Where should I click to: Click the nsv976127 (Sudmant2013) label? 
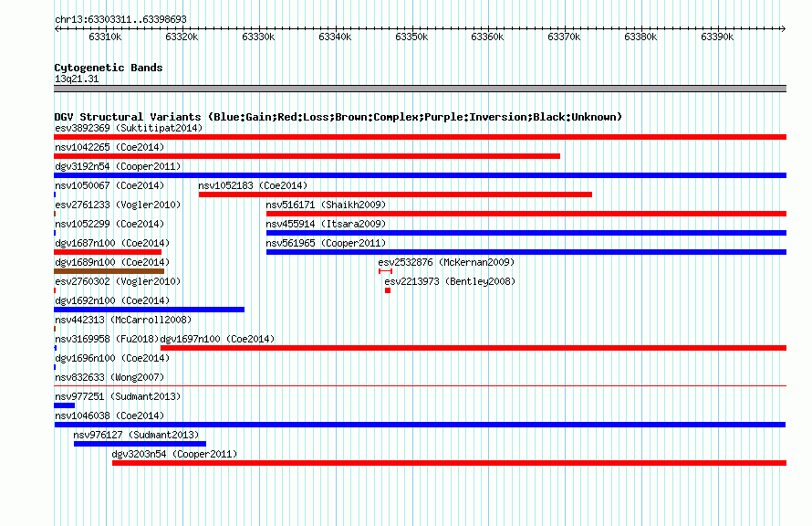pyautogui.click(x=136, y=435)
